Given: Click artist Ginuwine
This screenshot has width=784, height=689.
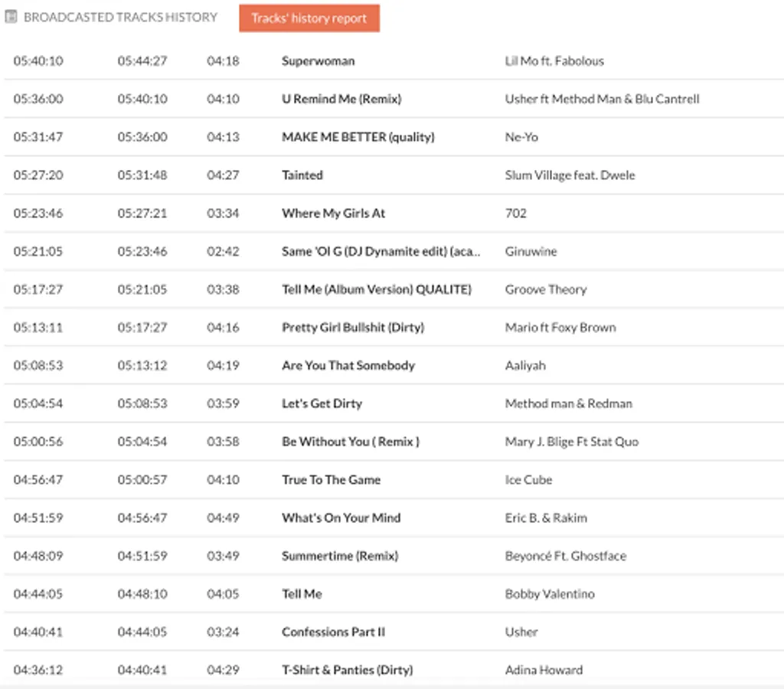Looking at the screenshot, I should (531, 251).
